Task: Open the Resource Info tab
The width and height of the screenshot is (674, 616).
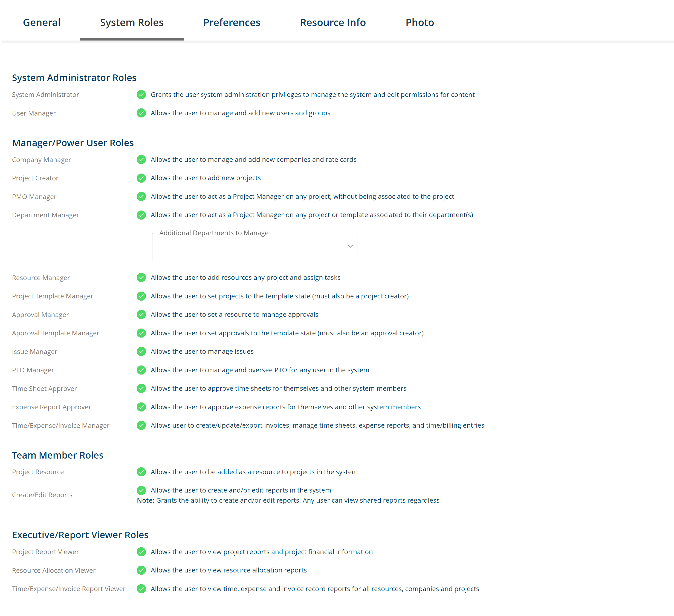Action: pyautogui.click(x=333, y=22)
